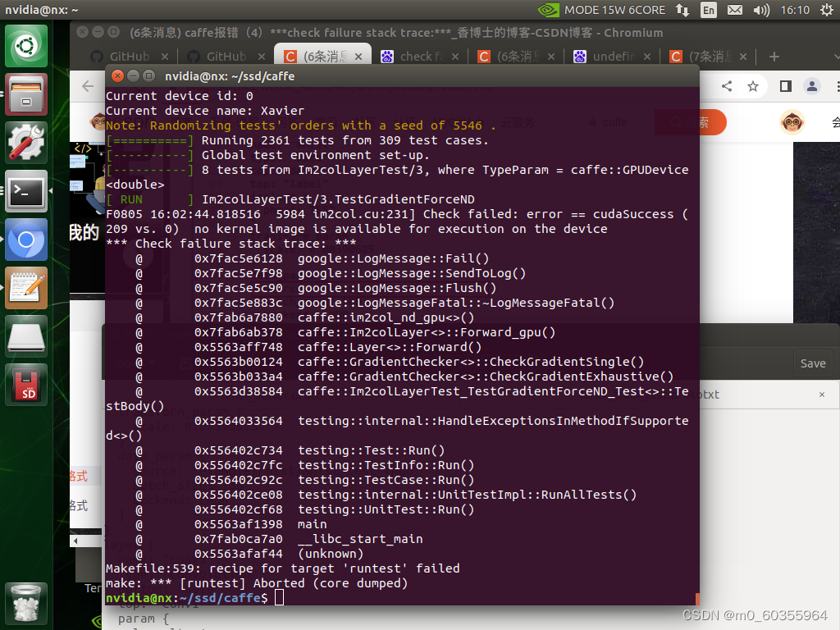Open the Chromium profile avatar
Screen dimensions: 840x630
tap(812, 85)
